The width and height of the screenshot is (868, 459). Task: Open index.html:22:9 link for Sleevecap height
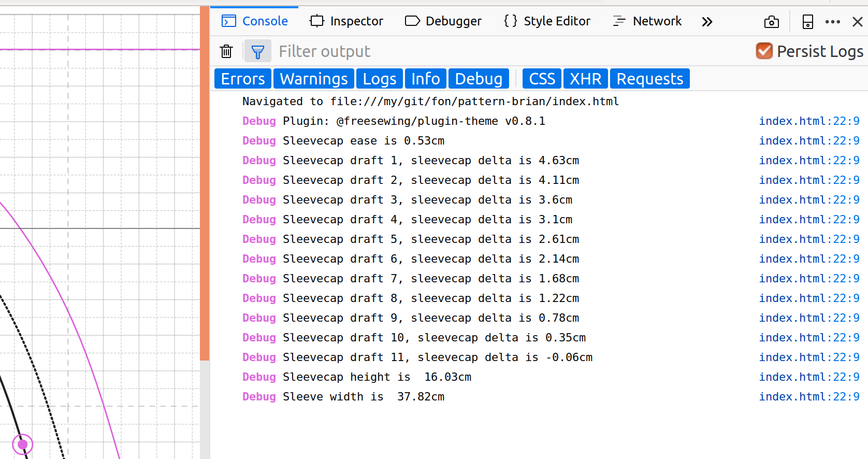[809, 377]
